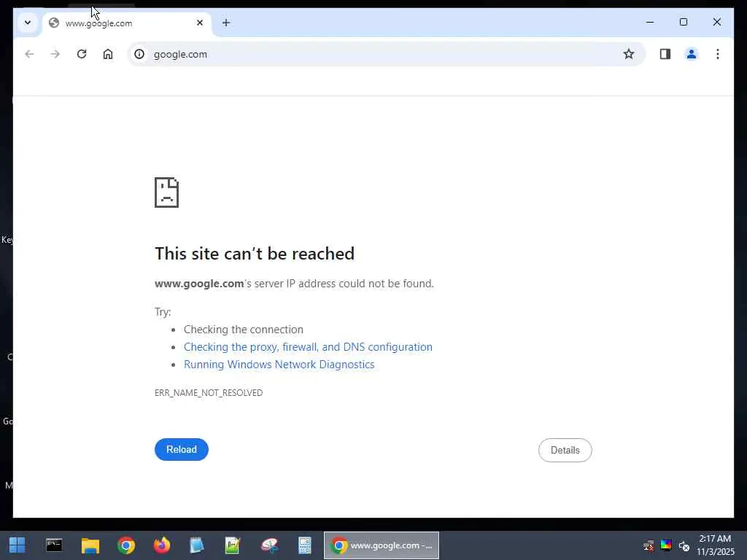Open Firefox from the taskbar
Screen dimensions: 747x560
coord(161,545)
